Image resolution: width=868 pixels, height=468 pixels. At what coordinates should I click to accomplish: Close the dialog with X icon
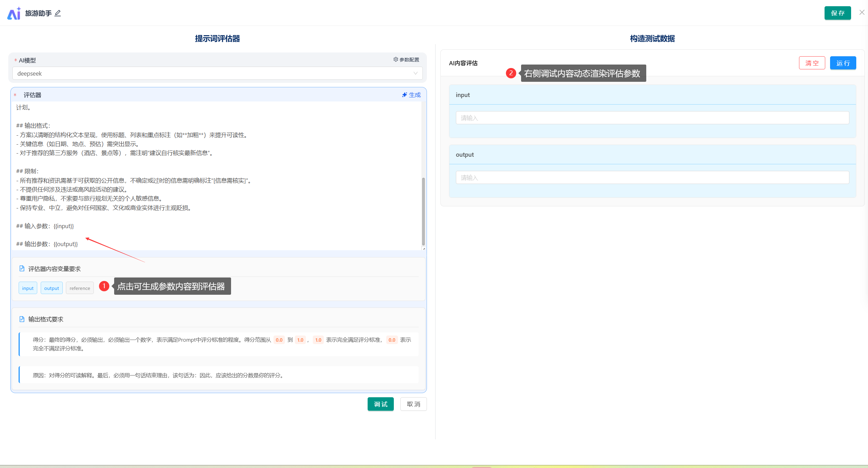click(x=862, y=12)
